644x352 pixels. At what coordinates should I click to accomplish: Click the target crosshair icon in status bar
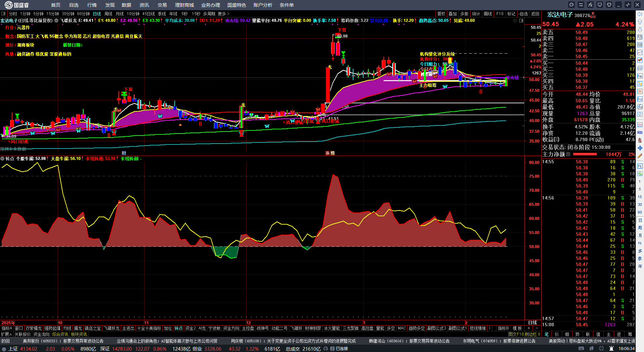[602, 349]
